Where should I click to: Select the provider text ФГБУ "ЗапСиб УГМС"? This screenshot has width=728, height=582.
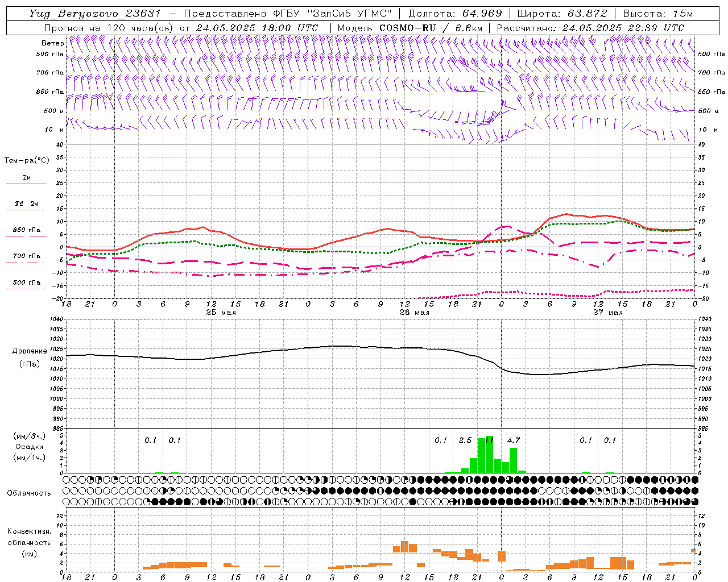[334, 14]
